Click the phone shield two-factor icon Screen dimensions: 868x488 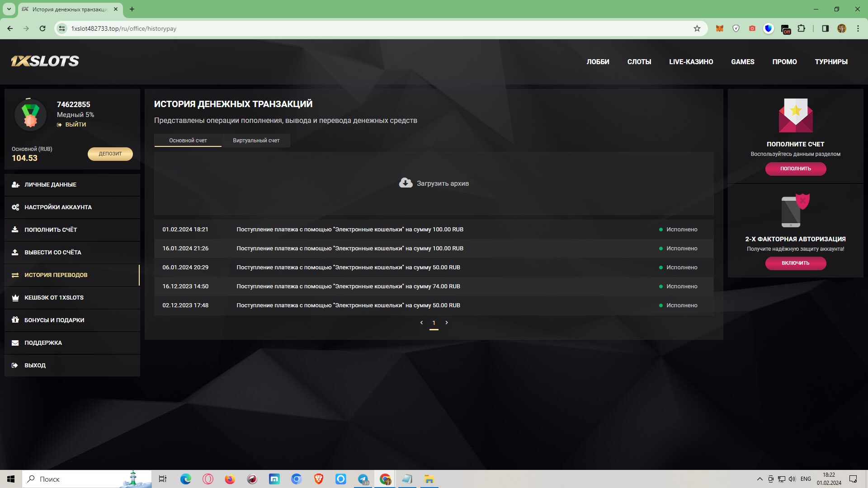pos(795,211)
